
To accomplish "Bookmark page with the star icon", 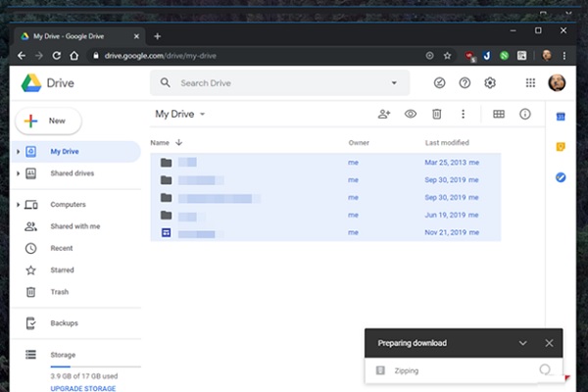I will pos(448,56).
